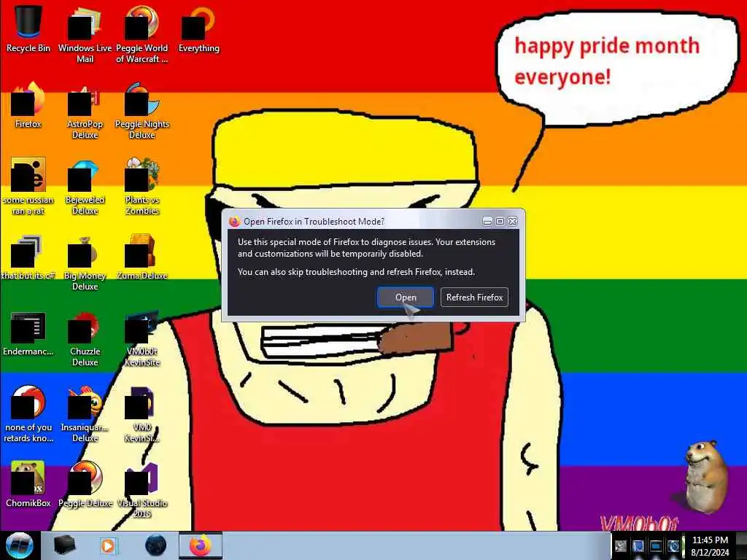Select the 'that but its c#' icon

pyautogui.click(x=28, y=257)
